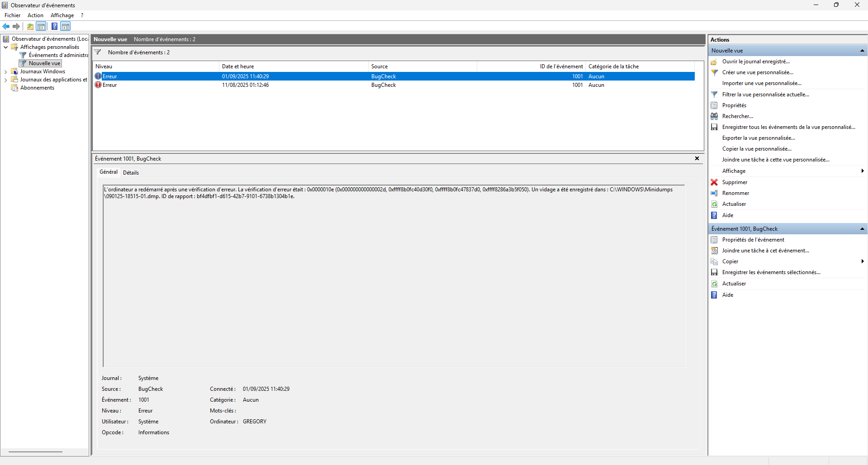This screenshot has width=868, height=465.
Task: Collapse the Nouvelle vue actions section
Action: [x=862, y=51]
